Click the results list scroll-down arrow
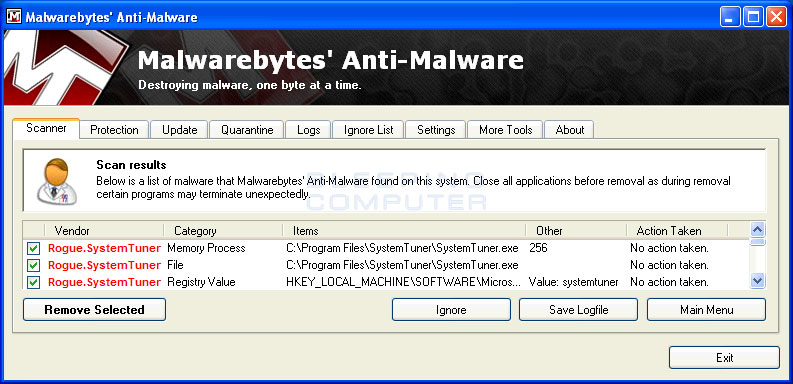This screenshot has height=384, width=793. (757, 280)
